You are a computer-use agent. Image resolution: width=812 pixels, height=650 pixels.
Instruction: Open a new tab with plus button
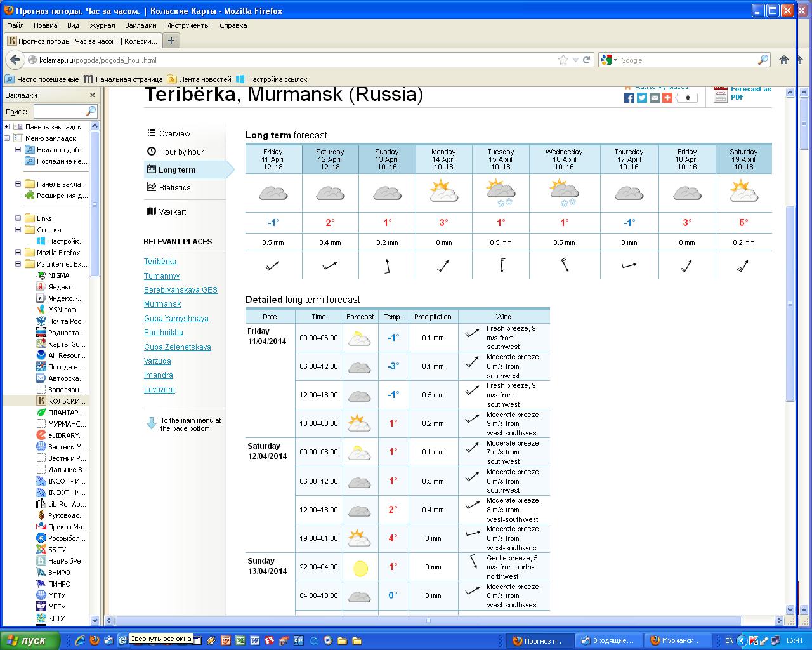pyautogui.click(x=171, y=41)
